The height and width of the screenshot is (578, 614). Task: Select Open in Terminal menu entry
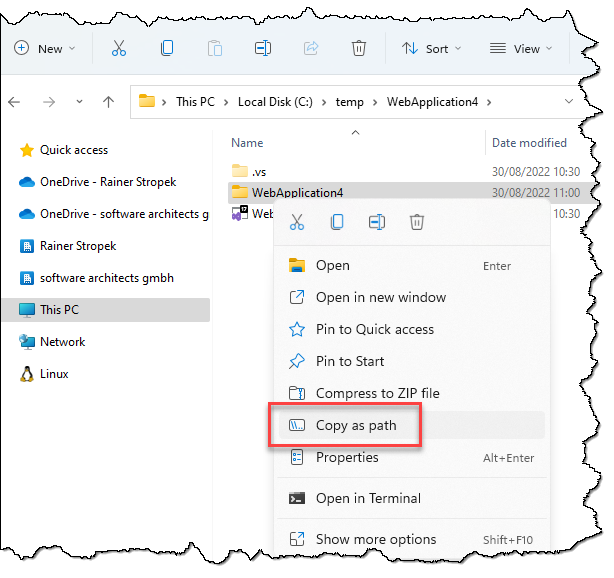click(x=368, y=498)
